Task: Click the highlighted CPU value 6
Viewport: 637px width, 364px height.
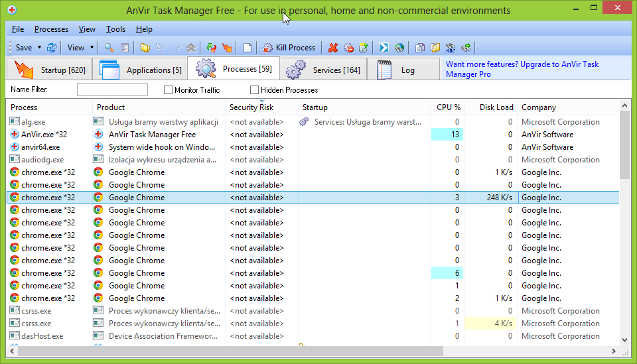Action: click(x=447, y=273)
